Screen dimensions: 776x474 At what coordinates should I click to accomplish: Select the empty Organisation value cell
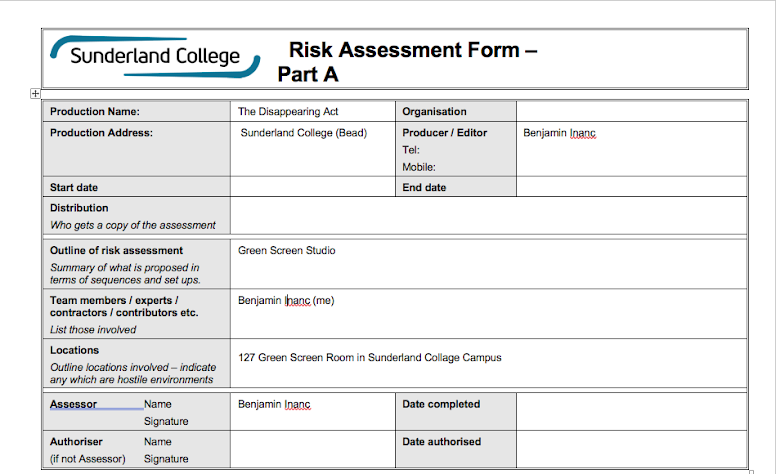click(631, 112)
